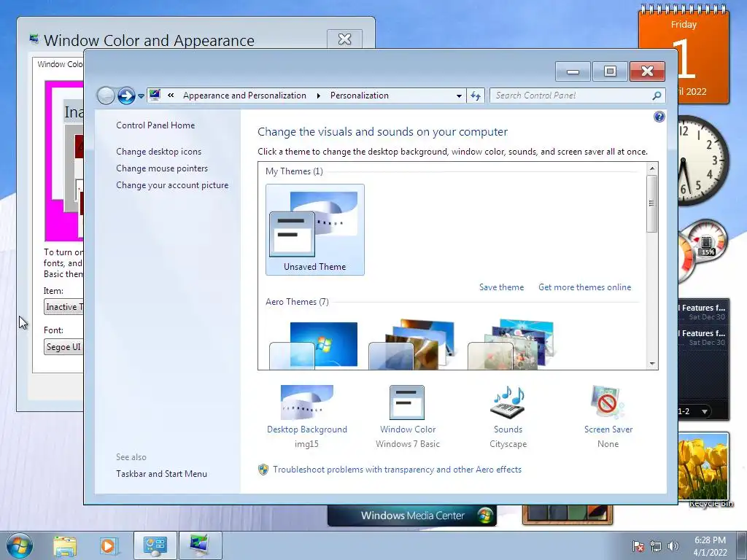Click the refresh button in address bar
This screenshot has width=747, height=560.
pos(476,96)
